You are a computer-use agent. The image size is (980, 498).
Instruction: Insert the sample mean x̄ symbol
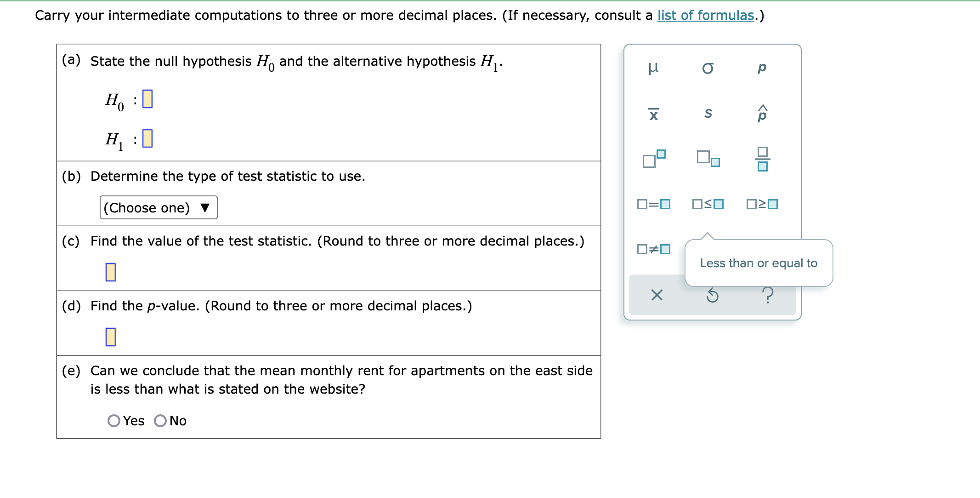[654, 114]
